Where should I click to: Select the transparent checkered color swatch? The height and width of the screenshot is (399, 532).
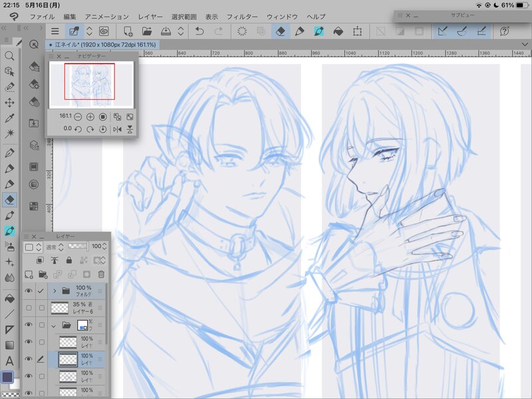pos(9,394)
